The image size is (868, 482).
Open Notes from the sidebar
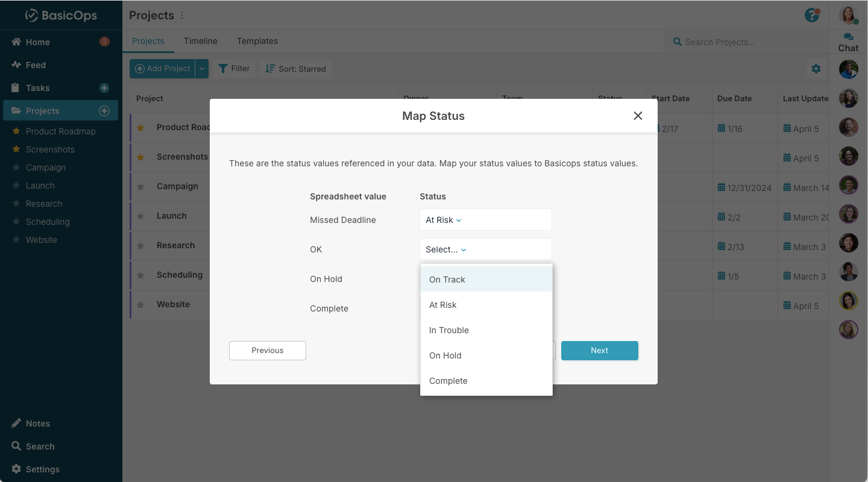[x=37, y=424]
